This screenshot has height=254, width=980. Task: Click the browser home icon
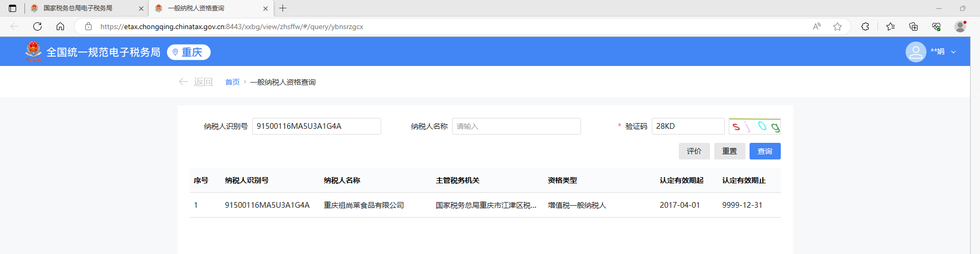[x=60, y=26]
